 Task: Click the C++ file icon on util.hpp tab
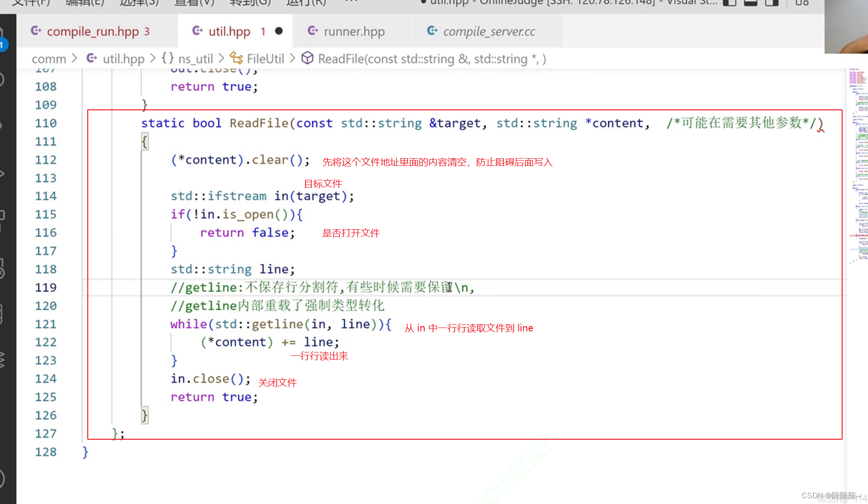[x=198, y=31]
